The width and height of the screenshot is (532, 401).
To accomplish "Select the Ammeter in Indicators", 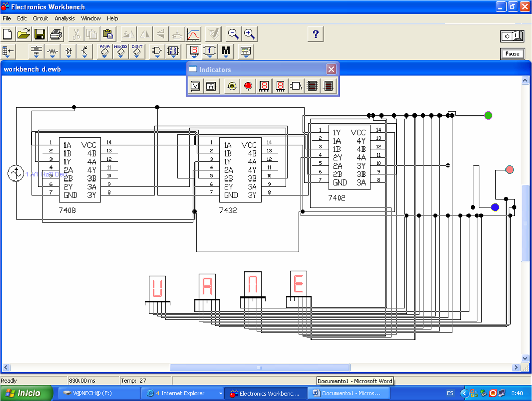I will [x=211, y=86].
